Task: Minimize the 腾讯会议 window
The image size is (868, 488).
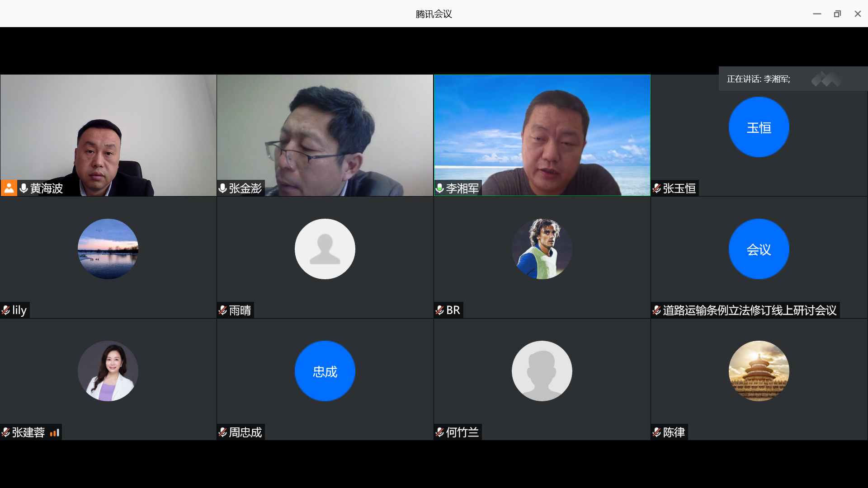Action: [x=817, y=14]
